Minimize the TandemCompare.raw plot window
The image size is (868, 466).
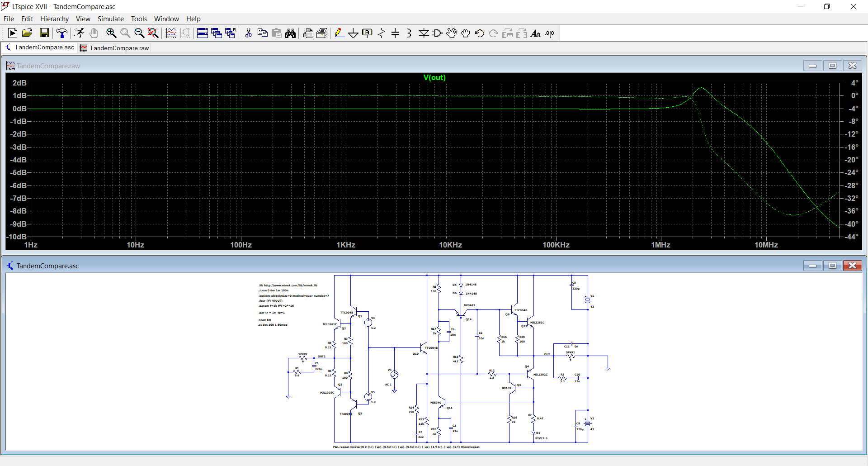tap(812, 66)
